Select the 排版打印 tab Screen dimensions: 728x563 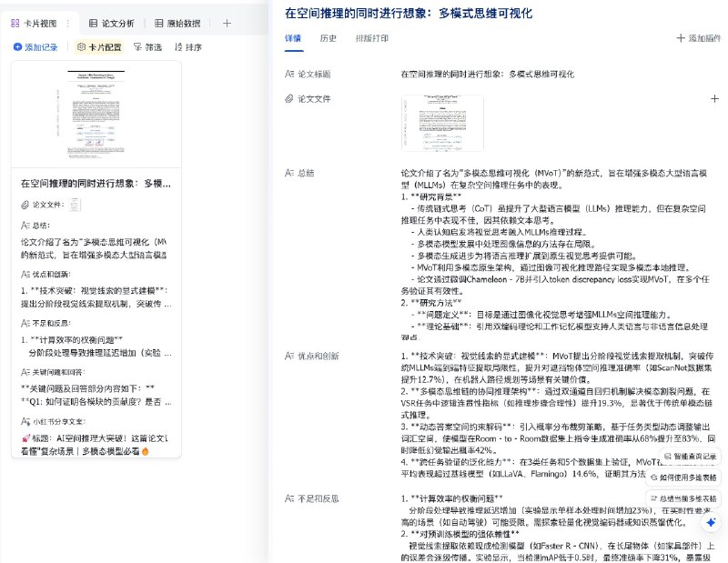click(x=372, y=38)
